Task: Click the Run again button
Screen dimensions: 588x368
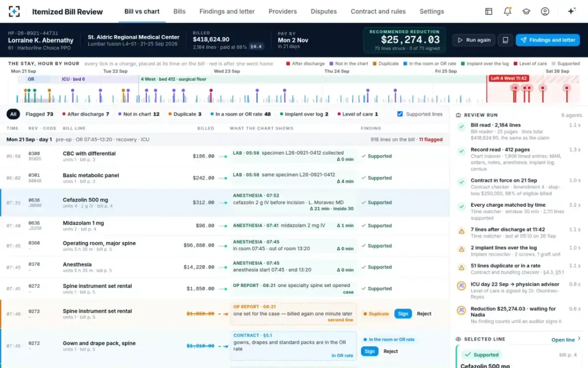Action: pos(474,40)
